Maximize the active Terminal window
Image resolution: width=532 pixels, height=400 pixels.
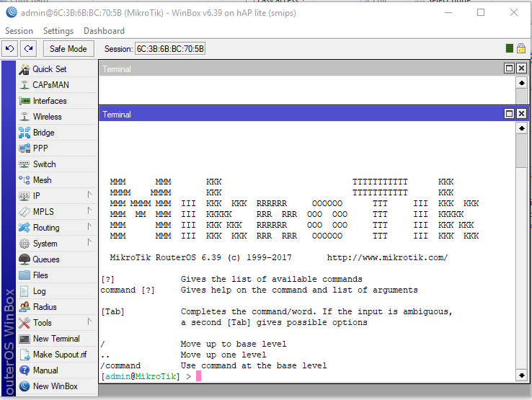point(509,114)
